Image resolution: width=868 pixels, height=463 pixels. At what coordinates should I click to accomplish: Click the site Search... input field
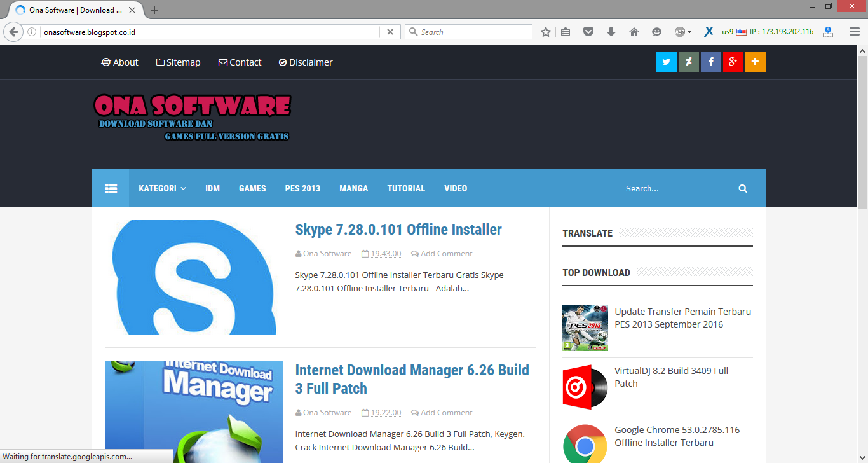click(x=674, y=188)
